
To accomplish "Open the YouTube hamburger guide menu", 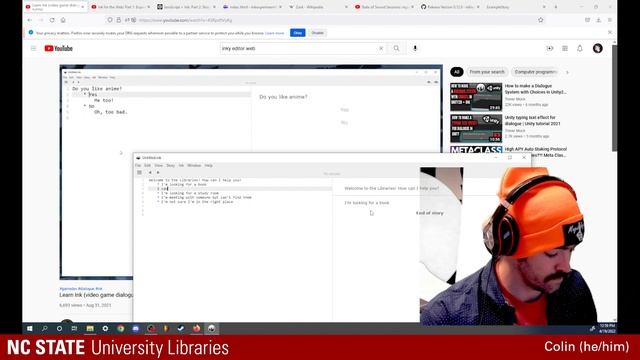I will pos(33,48).
